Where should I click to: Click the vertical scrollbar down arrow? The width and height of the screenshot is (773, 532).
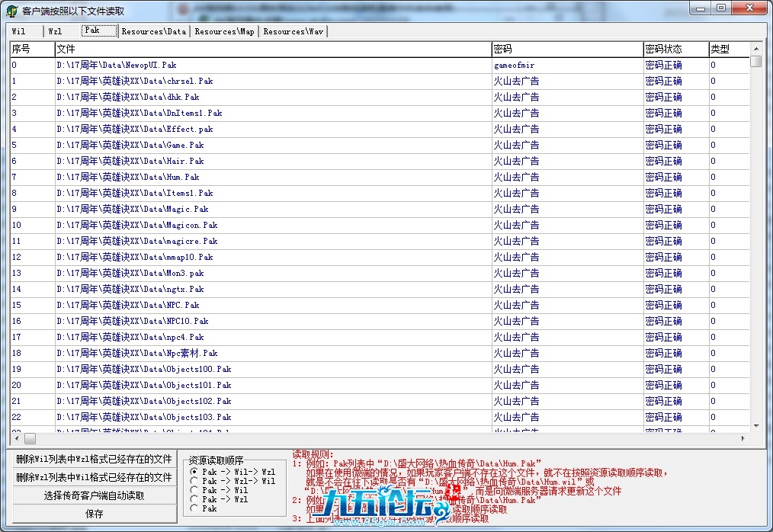[755, 426]
